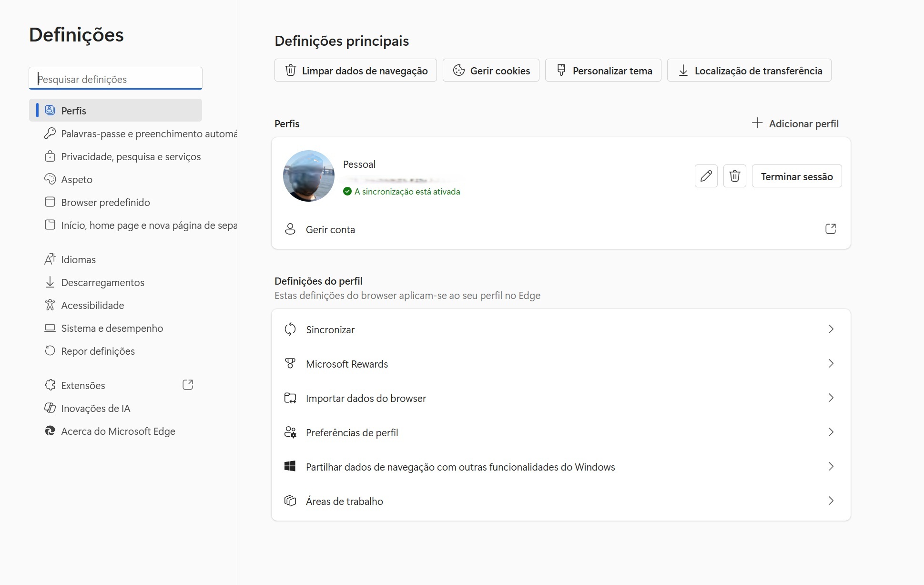Screen dimensions: 924x585
Task: Open the Gerir cookies button
Action: coord(490,71)
